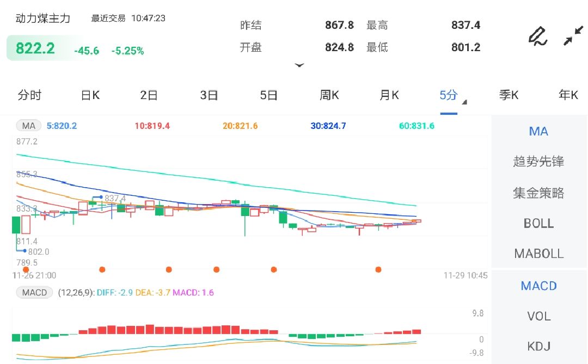588x364 pixels.
Task: Click the 昨结 value 867.8
Action: coord(339,25)
